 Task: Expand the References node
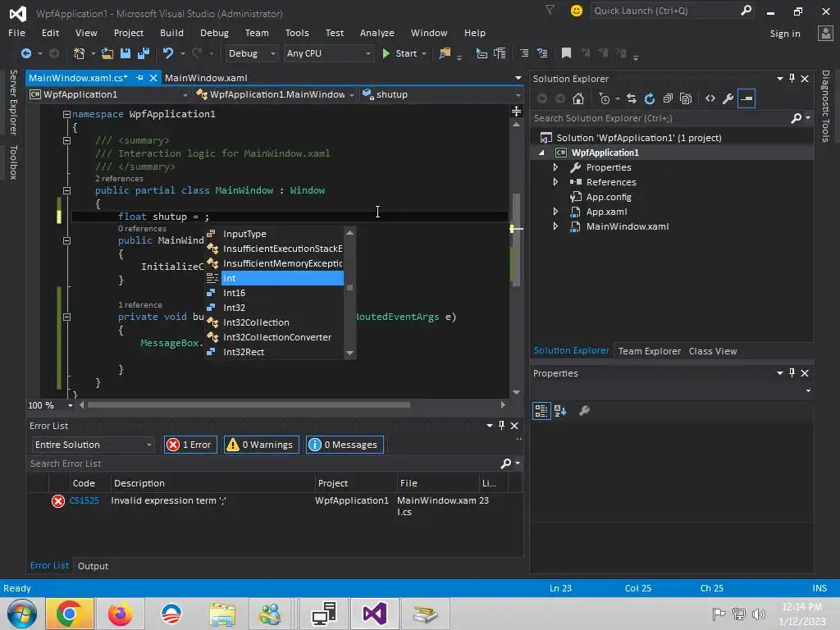tap(555, 182)
